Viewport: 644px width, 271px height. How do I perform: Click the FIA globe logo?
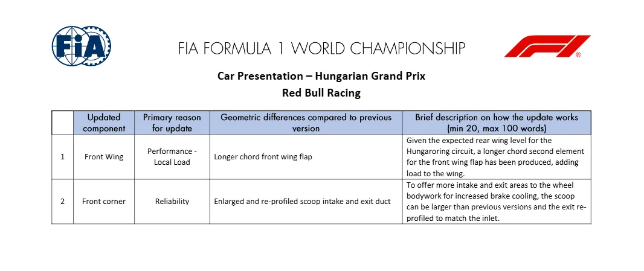tap(82, 46)
